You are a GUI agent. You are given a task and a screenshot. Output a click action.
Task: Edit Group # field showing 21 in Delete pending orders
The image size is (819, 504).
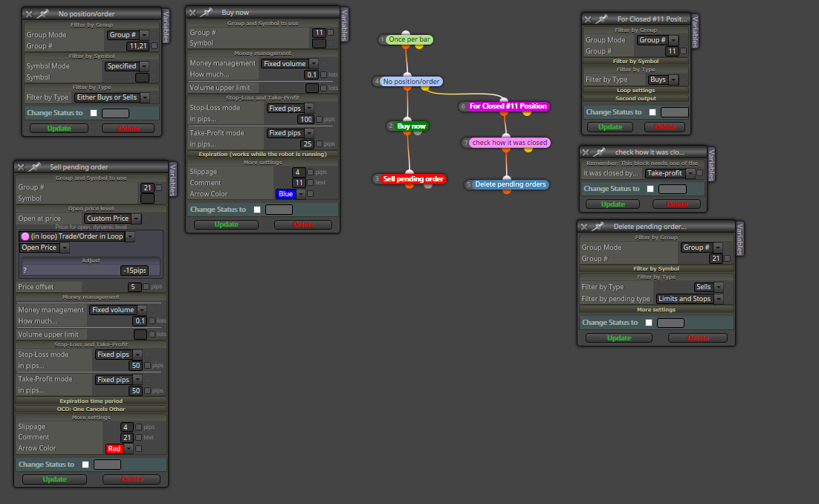pos(716,259)
